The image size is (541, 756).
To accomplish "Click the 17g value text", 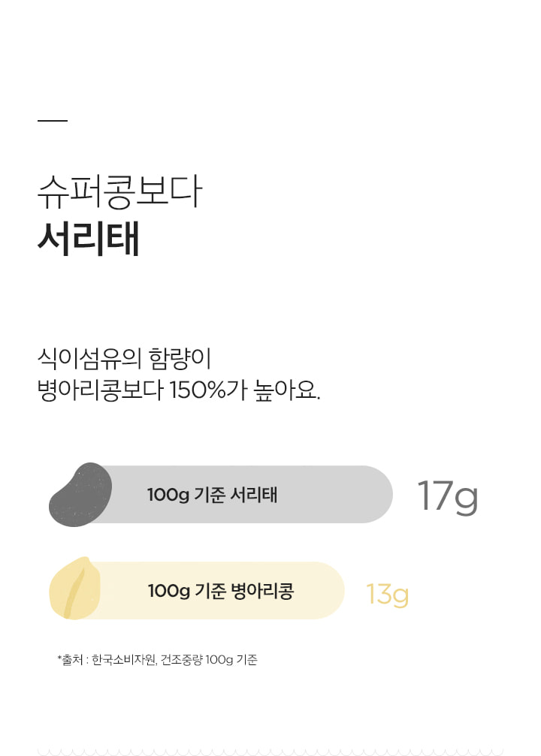I will click(447, 498).
